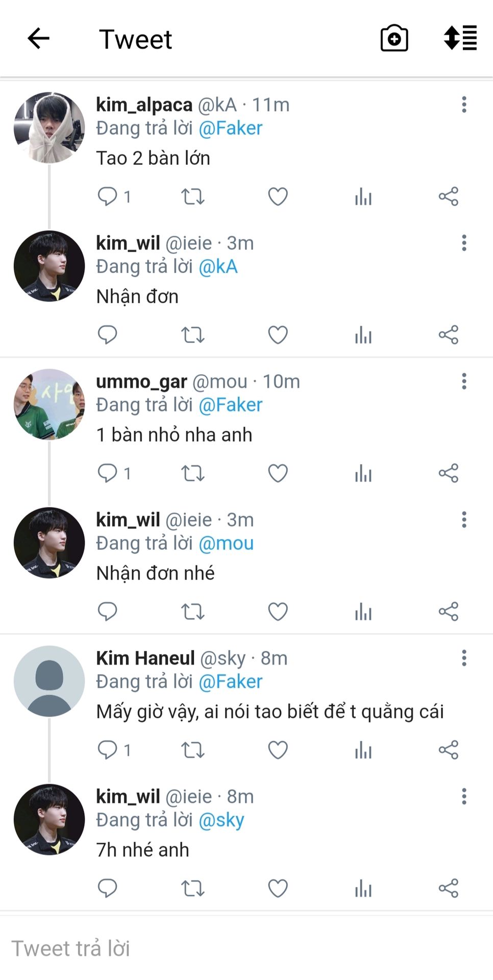Viewport: 493px width, 980px height.
Task: Retweet kim_wil's "7h nhé anh" reply
Action: 193,888
